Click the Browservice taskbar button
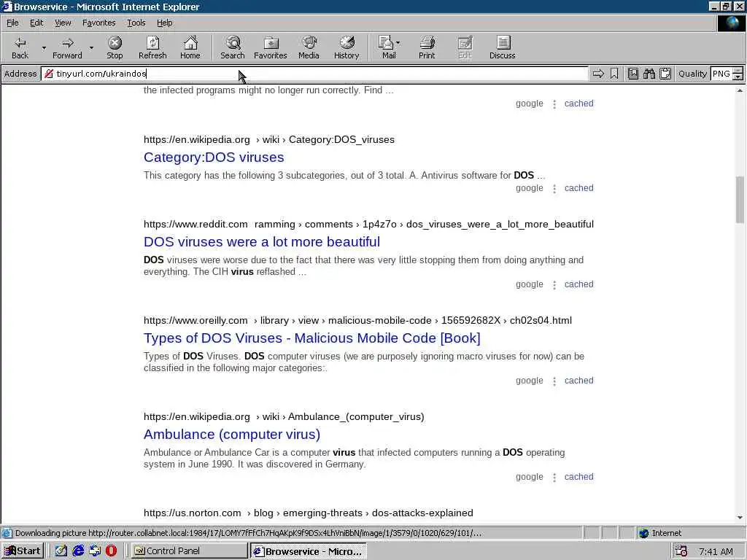Viewport: 747px width, 560px height. click(x=309, y=551)
